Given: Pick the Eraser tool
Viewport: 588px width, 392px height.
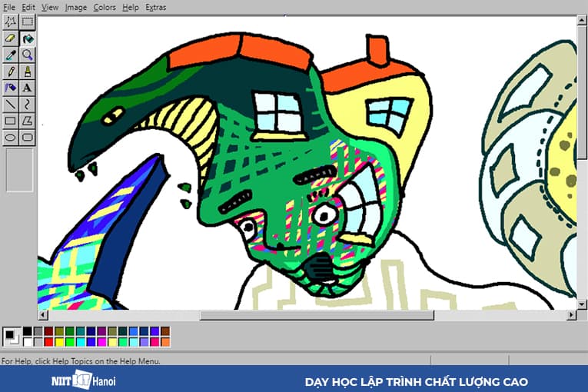Looking at the screenshot, I should coord(11,38).
